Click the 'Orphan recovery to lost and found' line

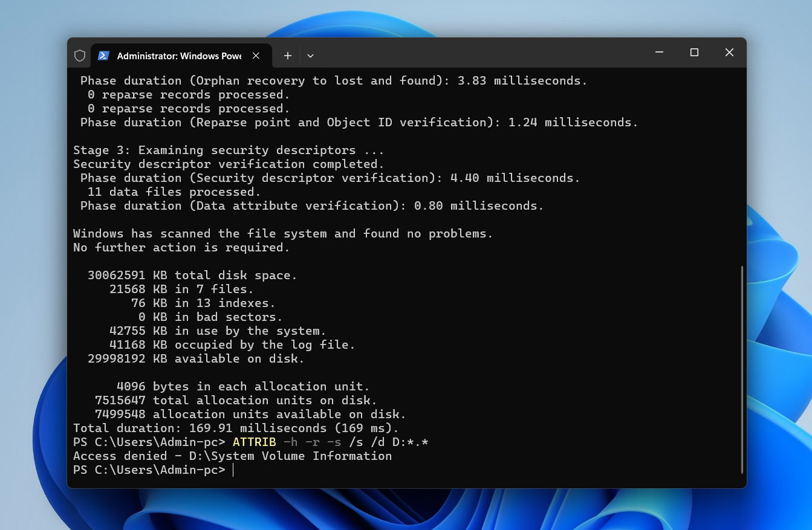point(334,80)
